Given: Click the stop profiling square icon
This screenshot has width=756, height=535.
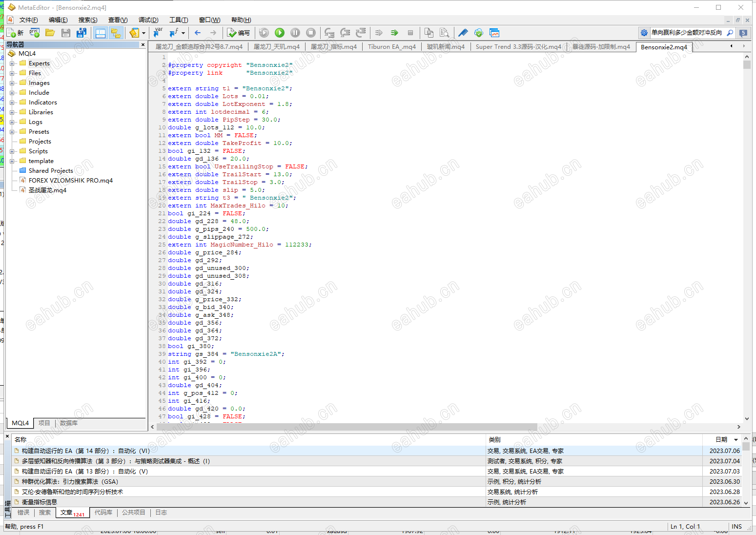Looking at the screenshot, I should click(x=410, y=33).
